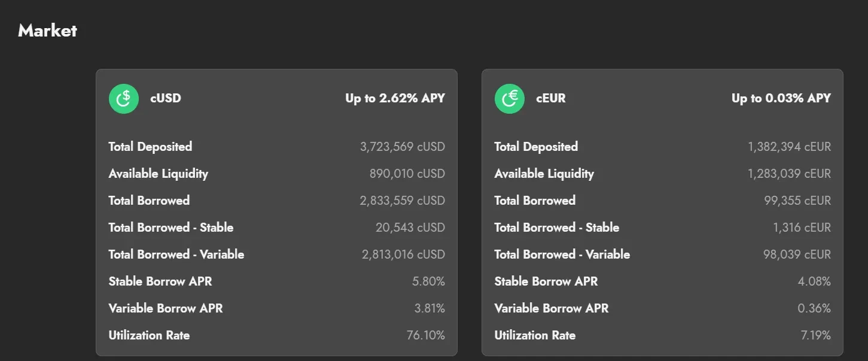868x361 pixels.
Task: Click cEUR Available Liquidity value 1,283,039
Action: click(790, 174)
